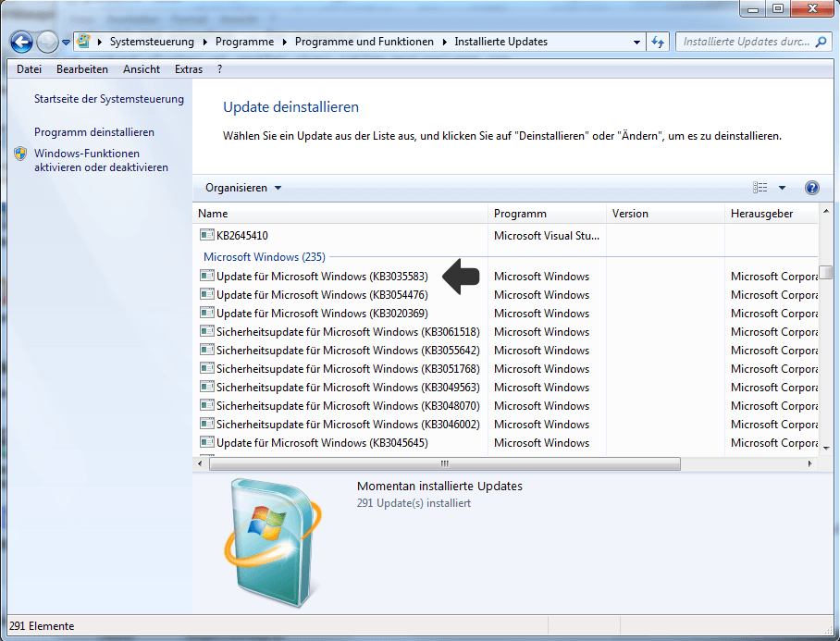Click the search field for installed updates
Screen dimensions: 840x641
pos(746,42)
